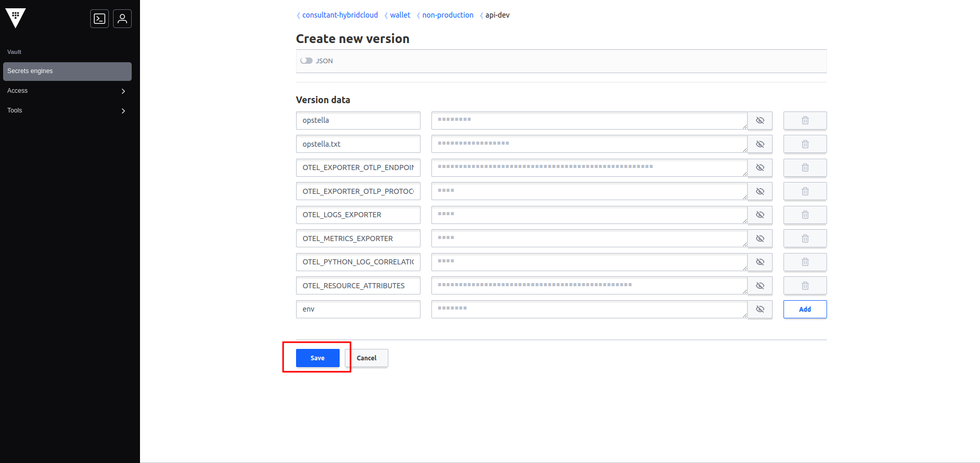Show the OTEL_EXPORTER_OTLP_PROTOCOL value

tap(760, 191)
